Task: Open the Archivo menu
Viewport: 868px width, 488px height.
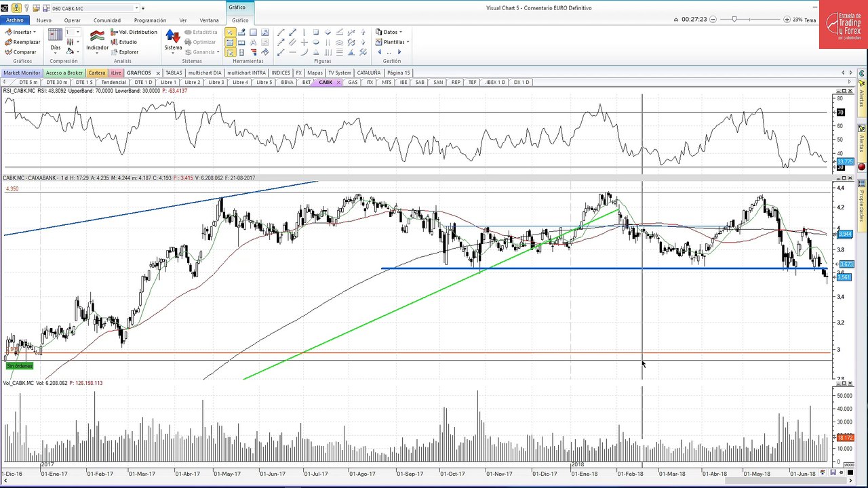Action: click(14, 20)
